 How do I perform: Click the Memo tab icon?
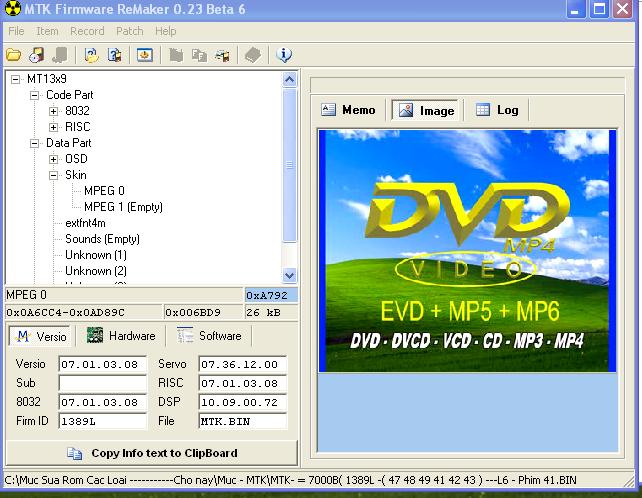click(x=328, y=109)
